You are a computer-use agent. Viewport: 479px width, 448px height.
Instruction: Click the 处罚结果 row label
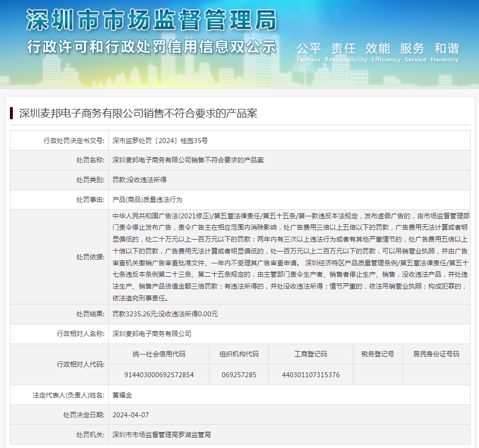point(91,314)
